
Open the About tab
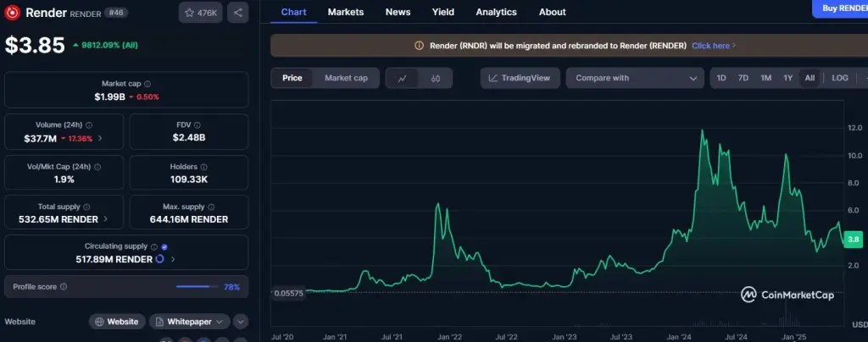point(553,12)
